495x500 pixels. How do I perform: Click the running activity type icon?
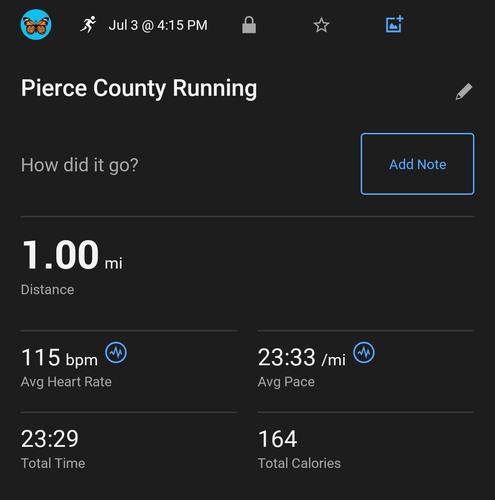click(88, 25)
